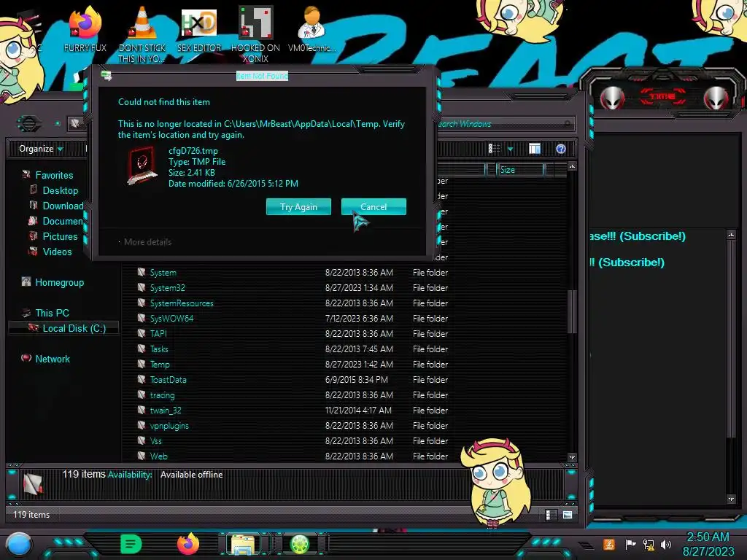This screenshot has width=747, height=560.
Task: Open Videos in the navigation pane
Action: 57,252
